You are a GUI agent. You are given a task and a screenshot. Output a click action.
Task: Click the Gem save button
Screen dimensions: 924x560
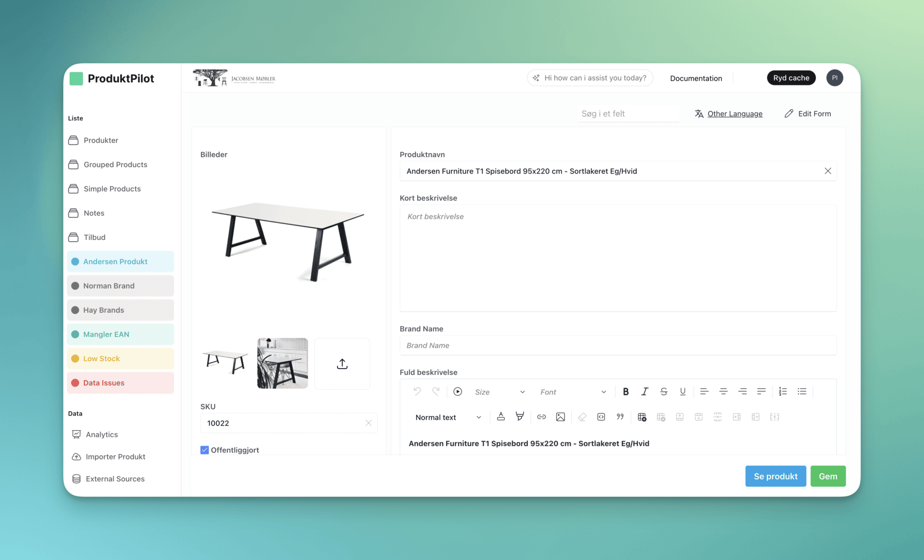(x=828, y=476)
